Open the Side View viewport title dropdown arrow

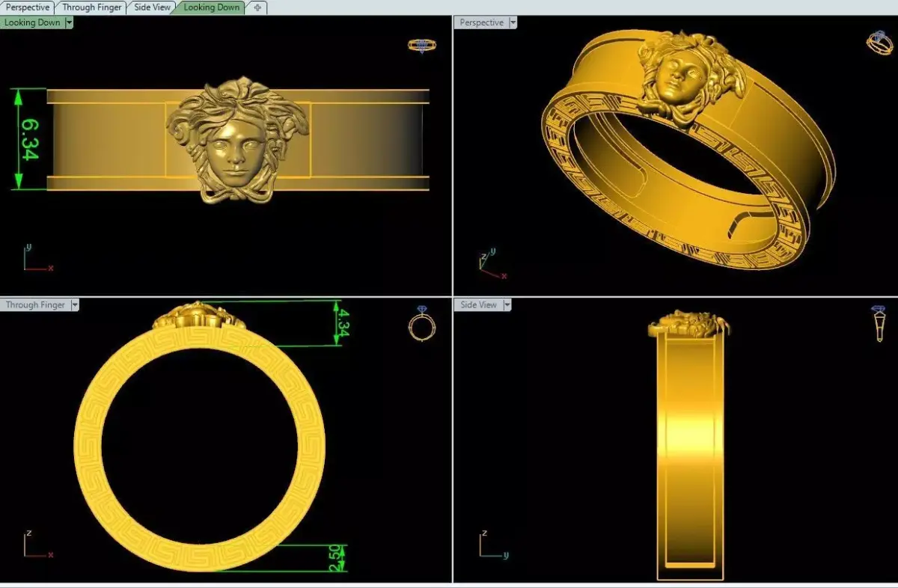pos(507,304)
